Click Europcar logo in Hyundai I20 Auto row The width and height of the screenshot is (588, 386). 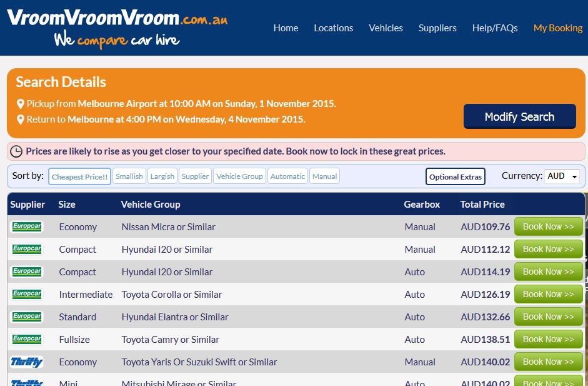[x=27, y=272]
